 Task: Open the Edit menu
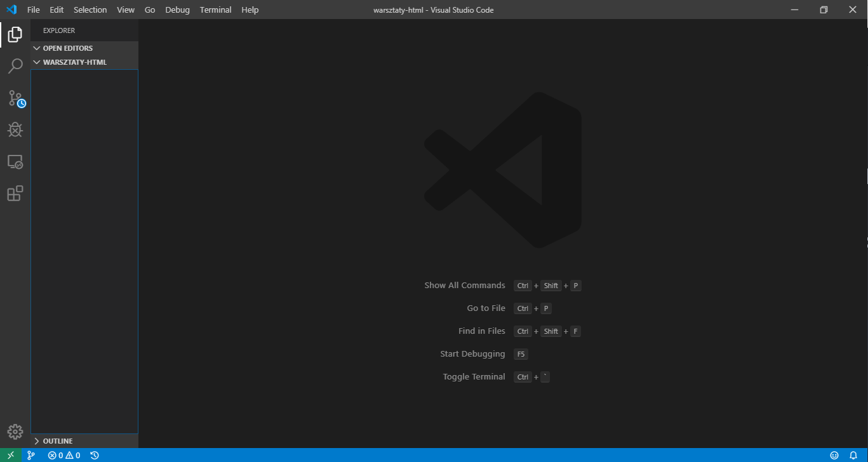(57, 10)
